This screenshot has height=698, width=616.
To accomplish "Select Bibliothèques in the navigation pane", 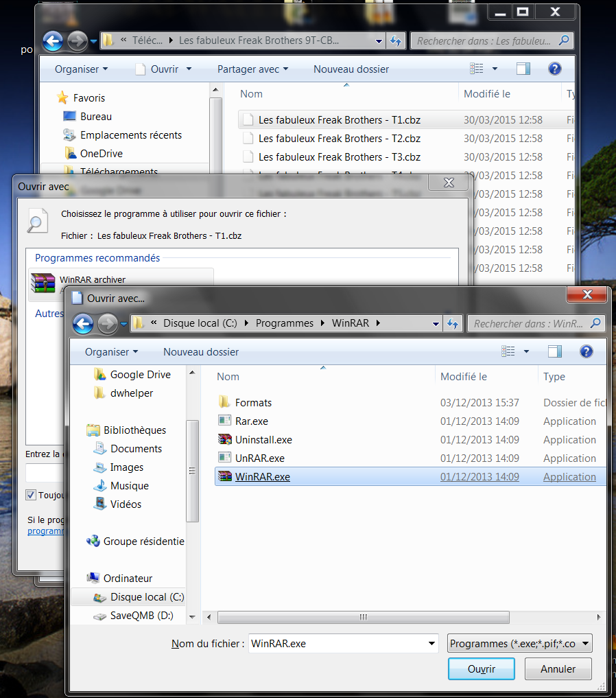I will pyautogui.click(x=134, y=430).
